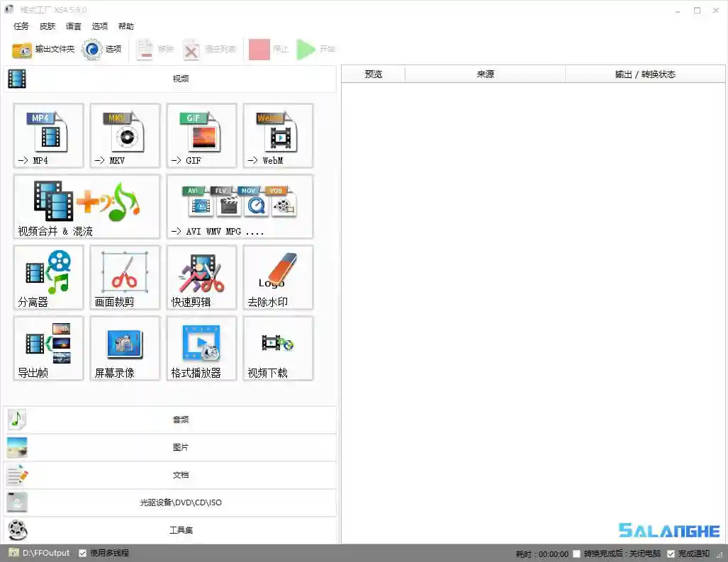Open the 语言 menu

[74, 26]
